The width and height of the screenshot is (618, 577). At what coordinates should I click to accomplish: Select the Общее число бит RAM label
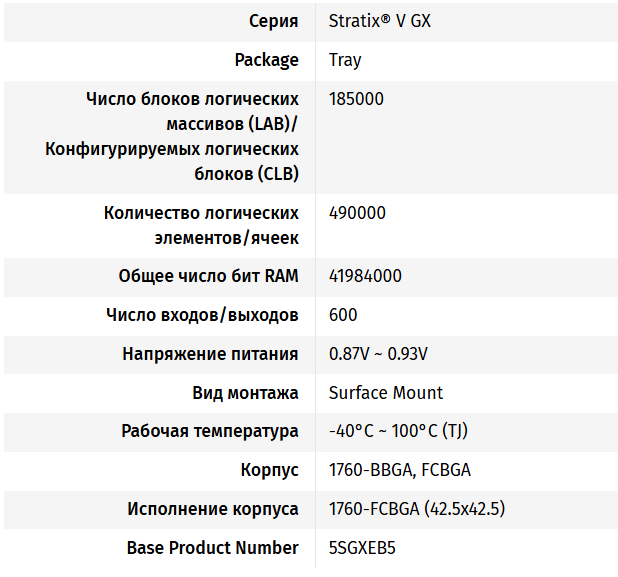point(208,276)
